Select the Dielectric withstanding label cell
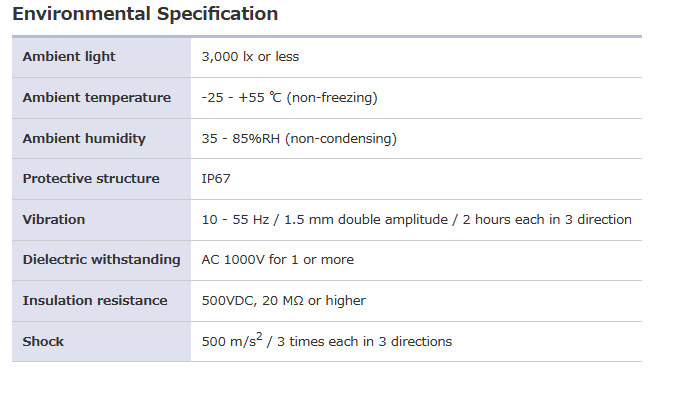 click(x=101, y=260)
